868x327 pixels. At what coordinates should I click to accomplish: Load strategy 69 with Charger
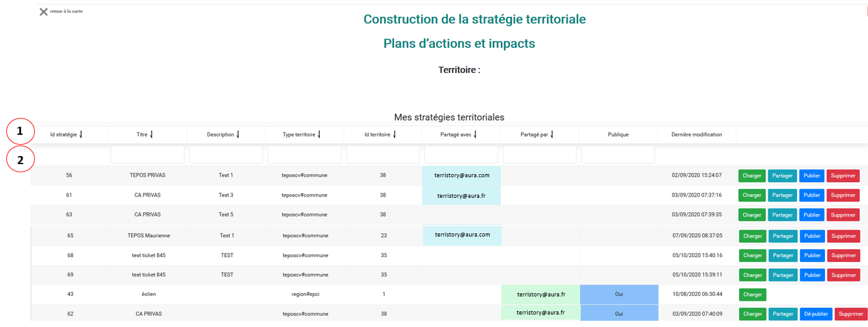click(753, 275)
